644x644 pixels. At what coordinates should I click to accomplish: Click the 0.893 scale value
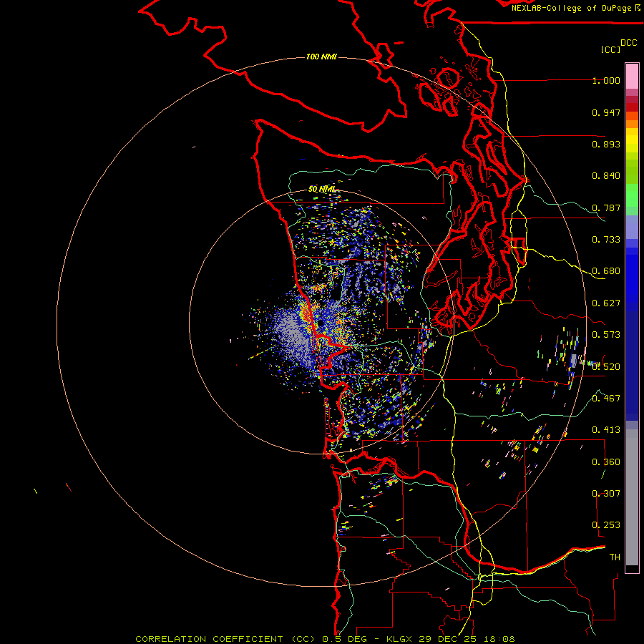click(x=606, y=144)
